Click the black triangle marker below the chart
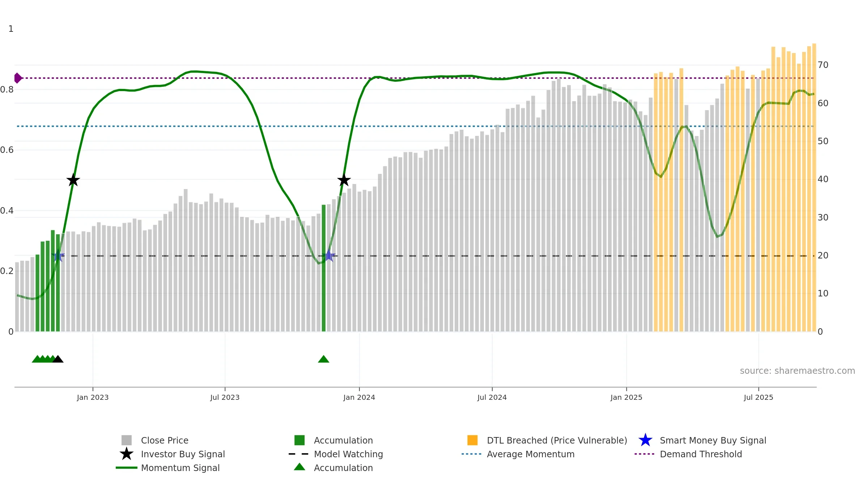The height and width of the screenshot is (488, 868). tap(58, 359)
